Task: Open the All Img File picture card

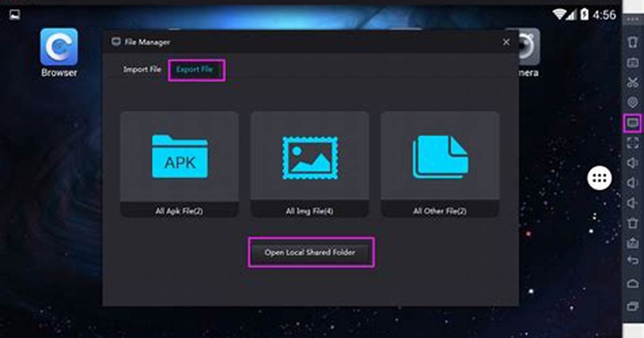Action: (x=310, y=164)
